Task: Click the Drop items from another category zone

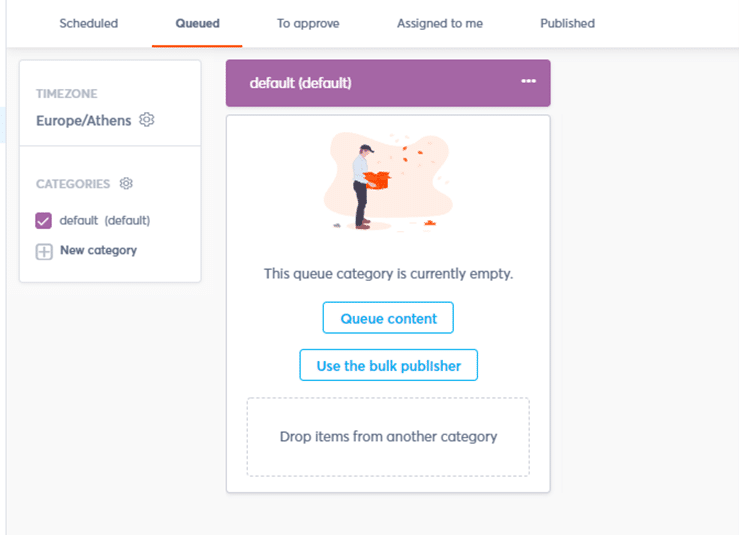Action: coord(388,437)
